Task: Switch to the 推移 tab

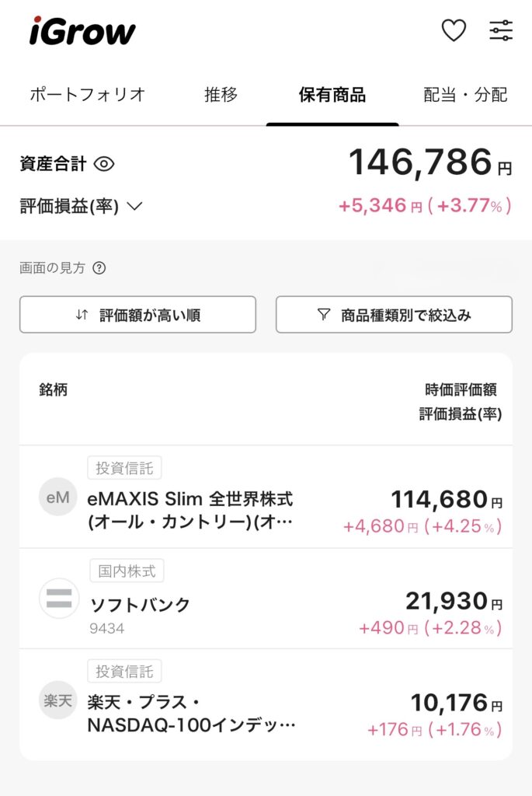Action: [x=221, y=94]
